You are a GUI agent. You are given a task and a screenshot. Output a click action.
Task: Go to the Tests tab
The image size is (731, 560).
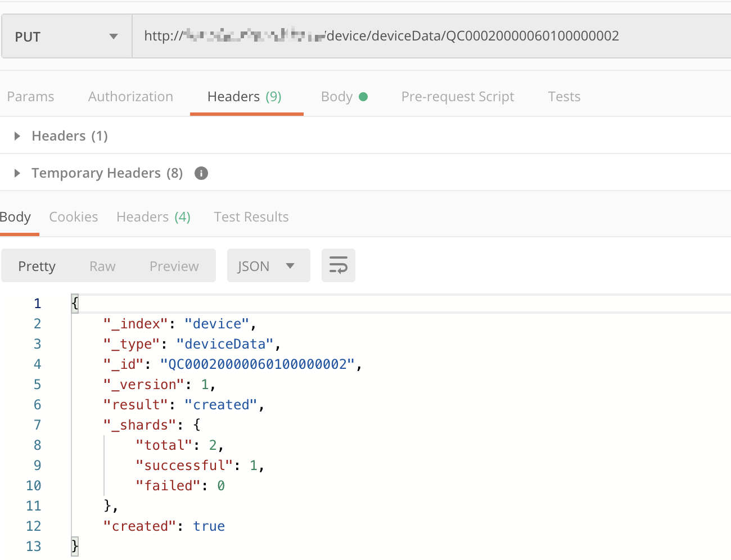coord(564,97)
